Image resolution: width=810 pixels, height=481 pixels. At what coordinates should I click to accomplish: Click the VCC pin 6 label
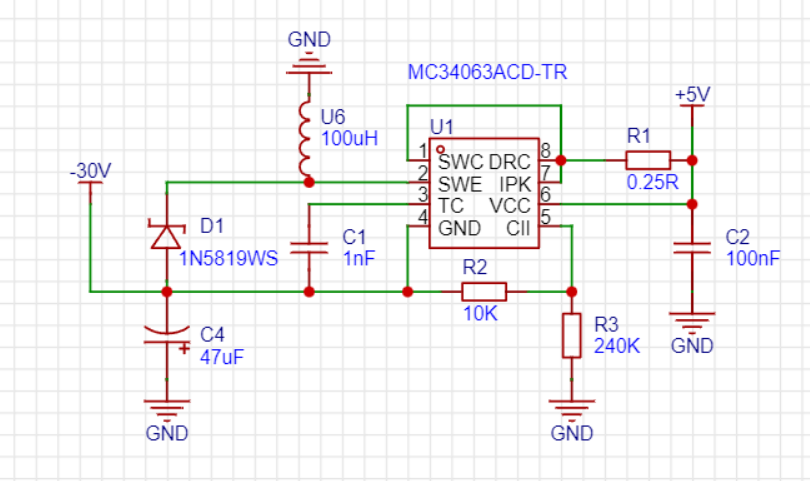pyautogui.click(x=510, y=206)
